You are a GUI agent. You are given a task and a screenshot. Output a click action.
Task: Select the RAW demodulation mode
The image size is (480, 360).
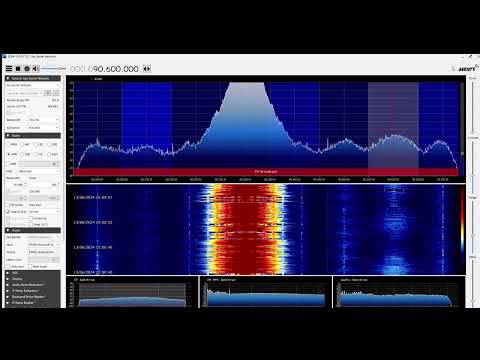52,154
